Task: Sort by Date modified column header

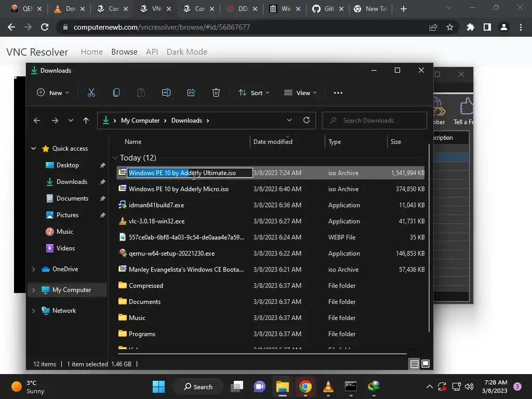Action: (273, 142)
